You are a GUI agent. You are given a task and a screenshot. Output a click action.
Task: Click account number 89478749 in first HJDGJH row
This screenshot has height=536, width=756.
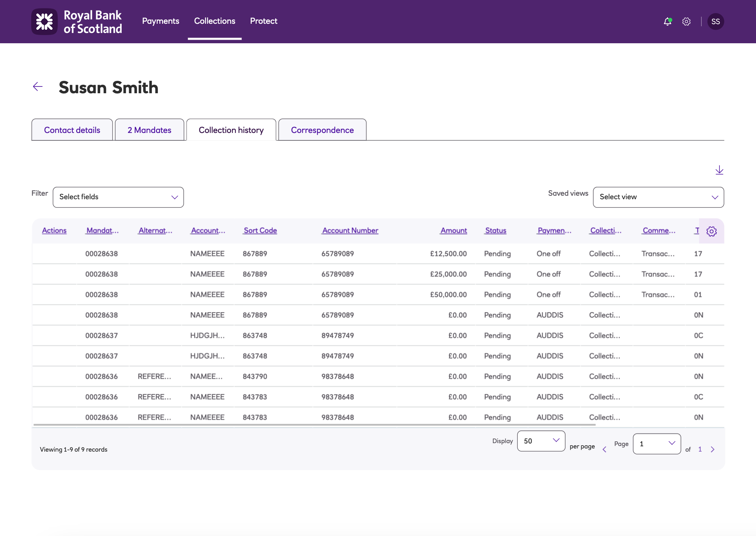tap(338, 336)
